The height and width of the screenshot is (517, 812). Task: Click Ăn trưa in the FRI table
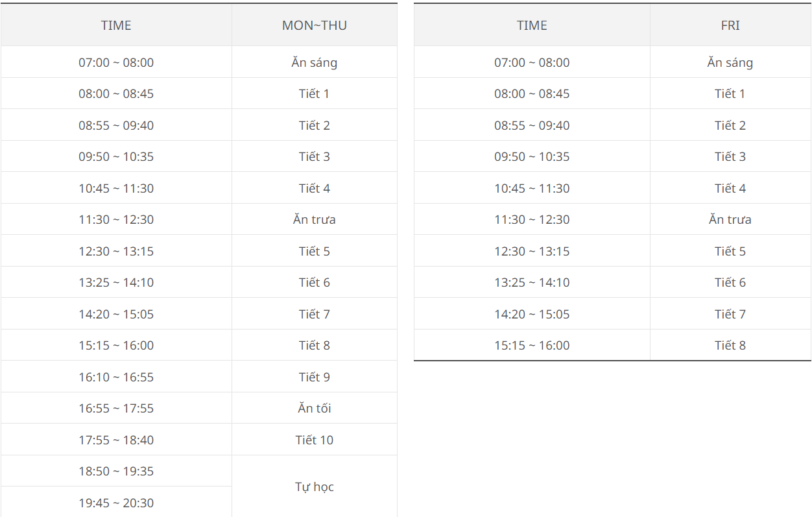(730, 219)
